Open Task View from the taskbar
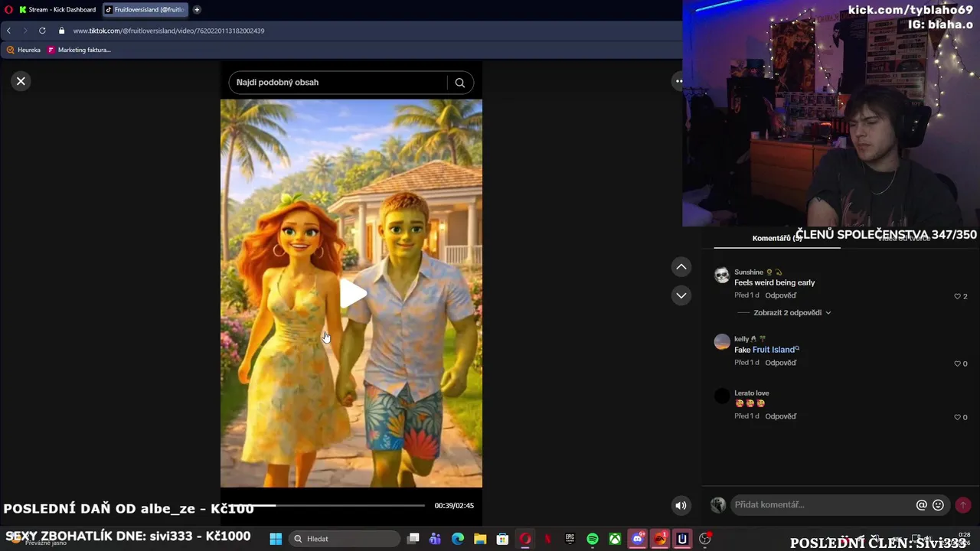Viewport: 980px width, 551px height. pos(413,539)
